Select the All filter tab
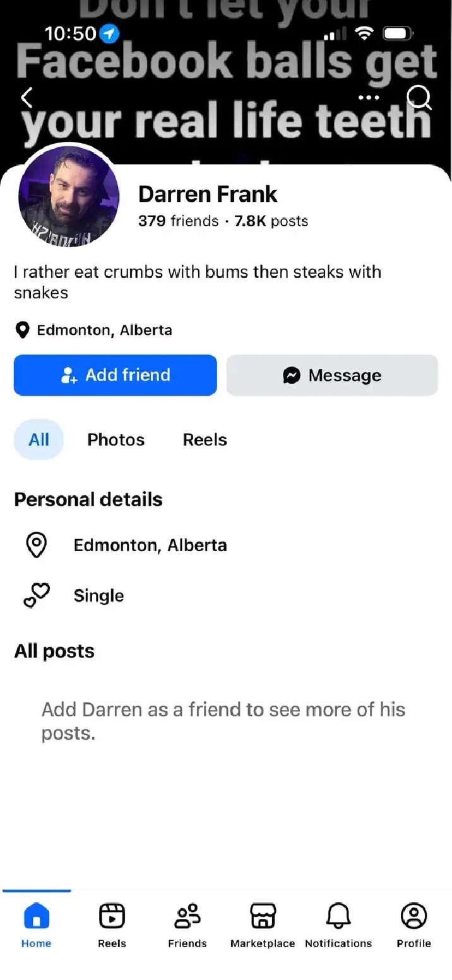 point(39,440)
